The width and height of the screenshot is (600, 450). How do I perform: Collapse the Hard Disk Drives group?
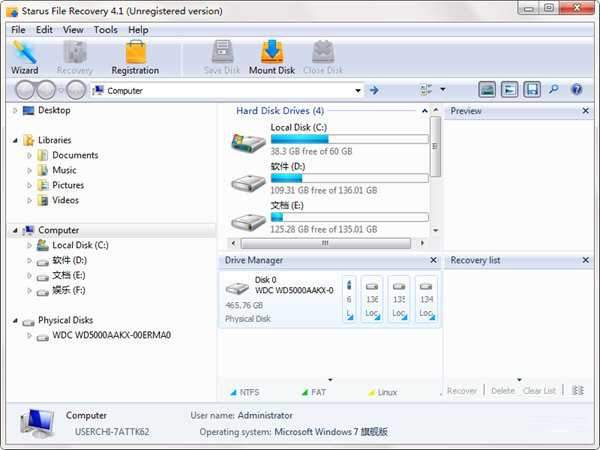(x=424, y=111)
